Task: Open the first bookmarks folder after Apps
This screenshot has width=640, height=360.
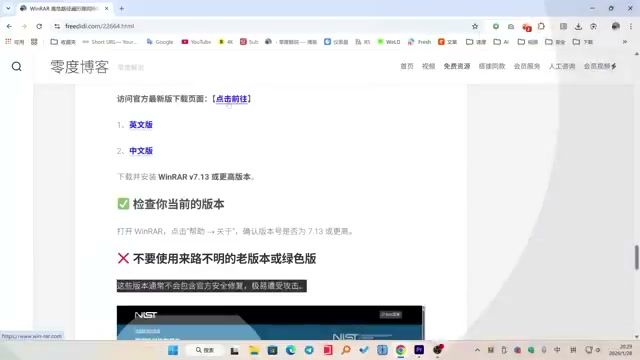Action: pos(63,42)
